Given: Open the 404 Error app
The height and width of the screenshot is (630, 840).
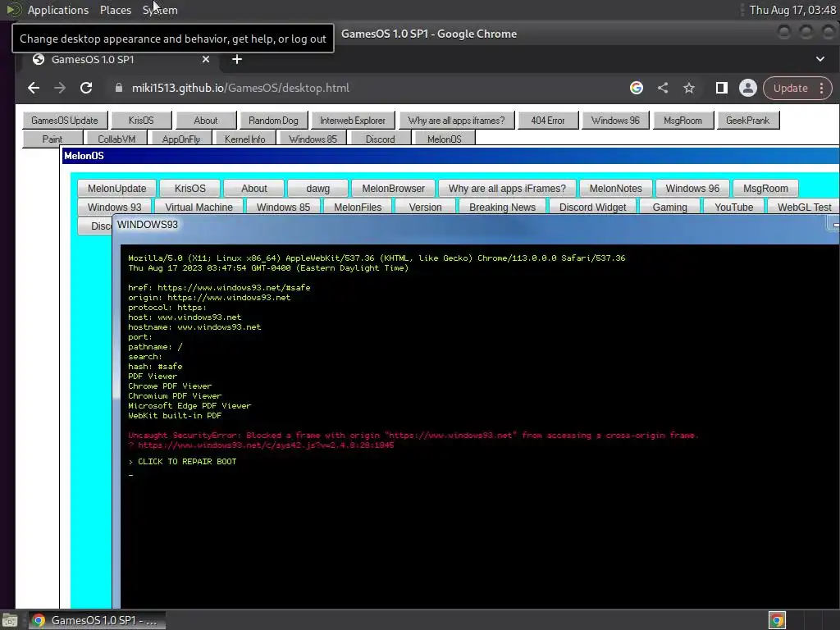Looking at the screenshot, I should 548,121.
